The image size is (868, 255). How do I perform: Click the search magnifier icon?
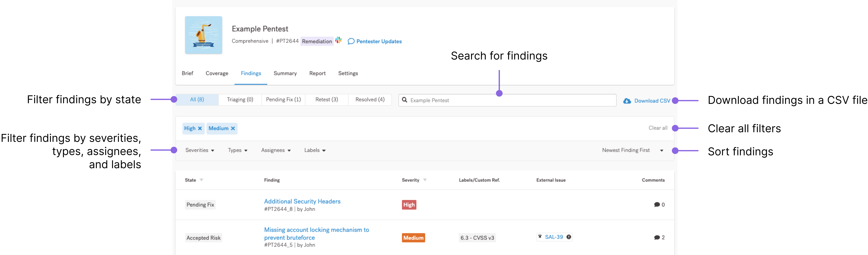[x=405, y=100]
